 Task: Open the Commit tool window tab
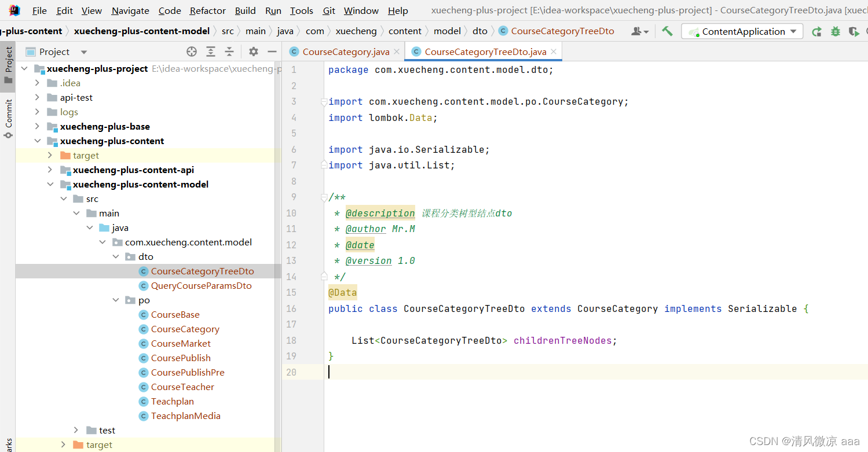(8, 119)
